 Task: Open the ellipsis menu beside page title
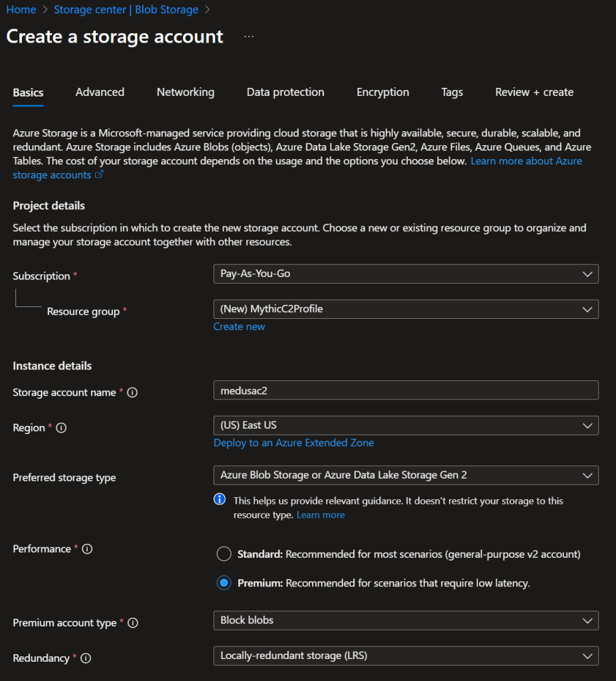coord(249,37)
